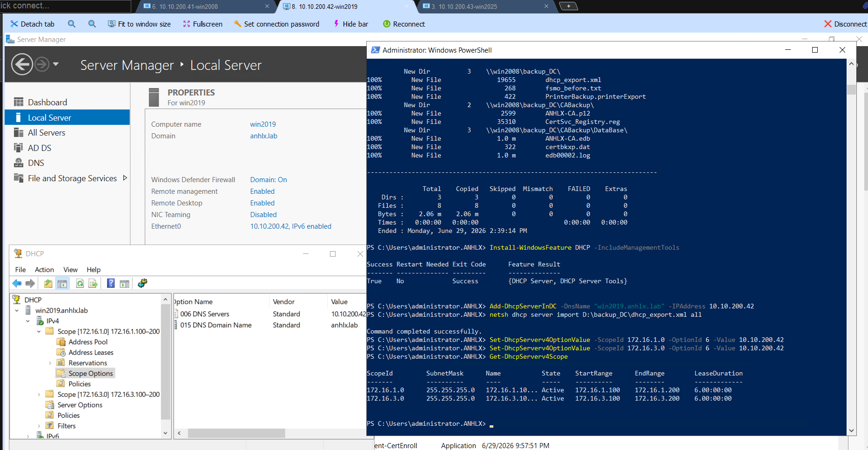Click the DHCP horizontal scrollbar thumb
The image size is (868, 450).
236,433
